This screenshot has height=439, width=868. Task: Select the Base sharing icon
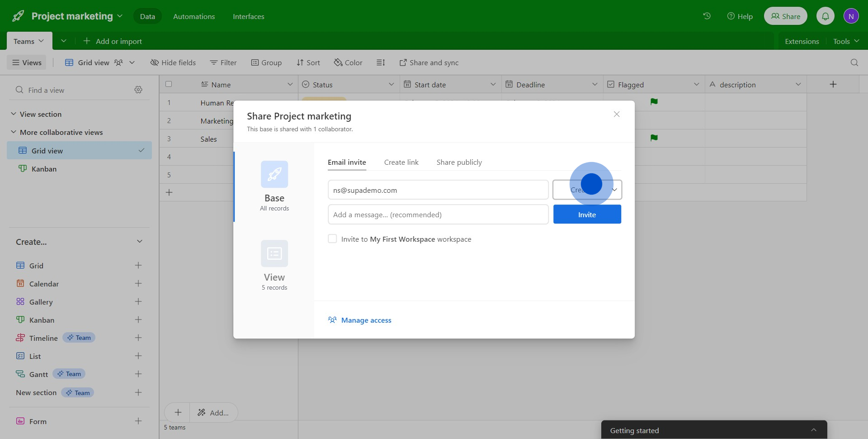click(x=274, y=175)
